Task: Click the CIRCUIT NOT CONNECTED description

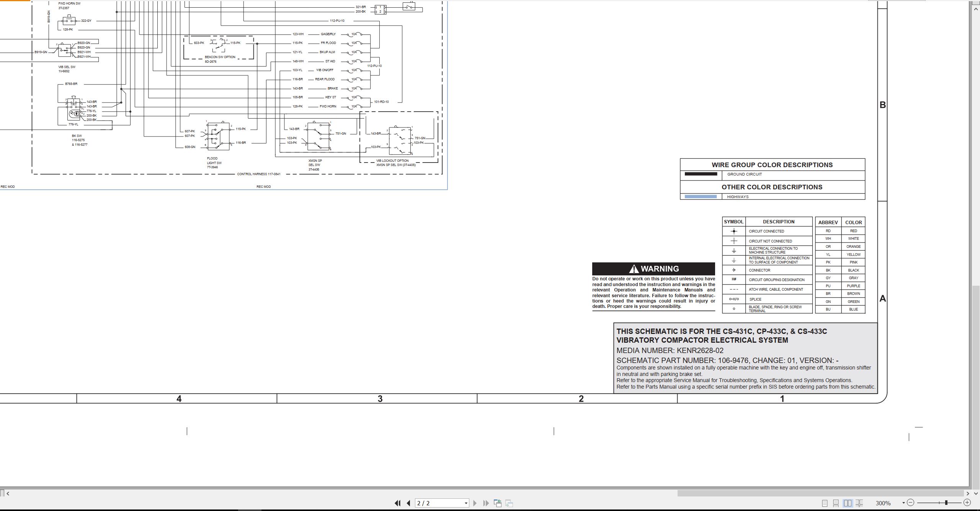Action: 770,241
